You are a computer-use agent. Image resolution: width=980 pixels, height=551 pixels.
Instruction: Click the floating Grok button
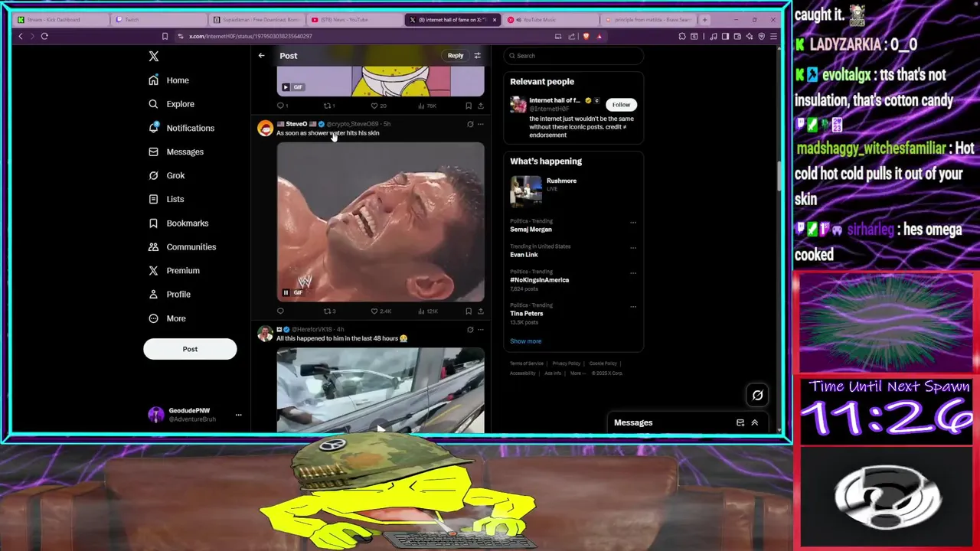pos(757,395)
